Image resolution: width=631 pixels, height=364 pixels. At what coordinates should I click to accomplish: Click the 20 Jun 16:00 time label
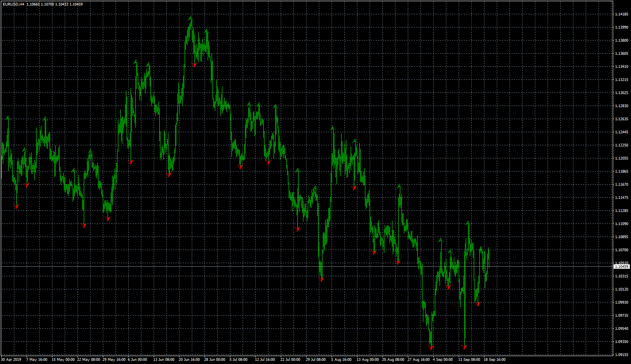[189, 360]
